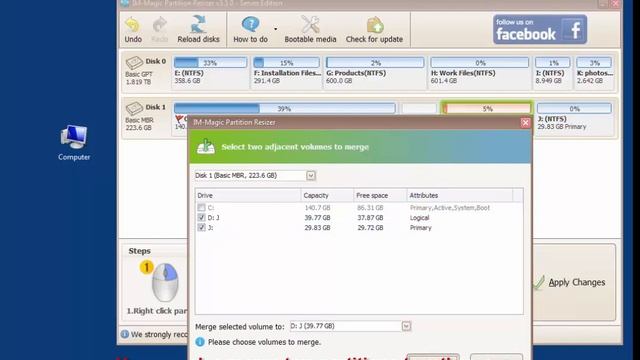Click the info icon beside Please choose volumes
This screenshot has height=360, width=640.
click(x=200, y=342)
